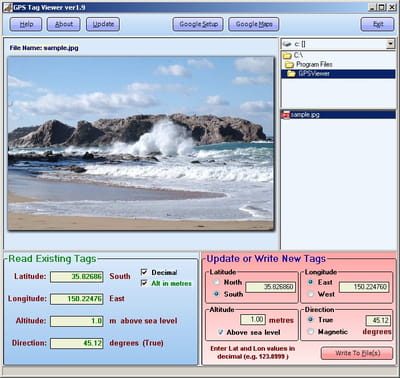The width and height of the screenshot is (400, 378).
Task: Click existing Altitude value 1.0
Action: 77,321
